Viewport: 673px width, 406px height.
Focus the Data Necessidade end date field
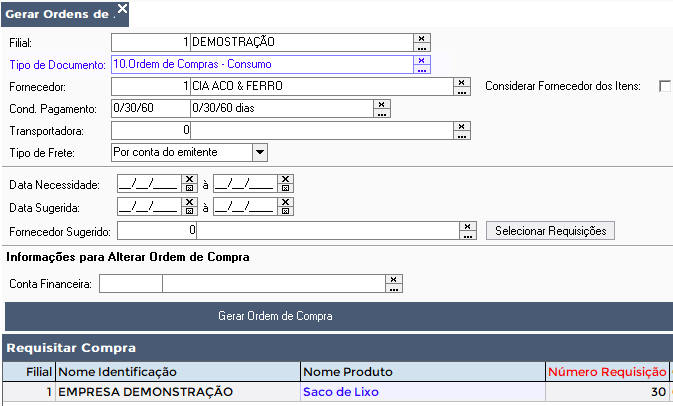(245, 184)
